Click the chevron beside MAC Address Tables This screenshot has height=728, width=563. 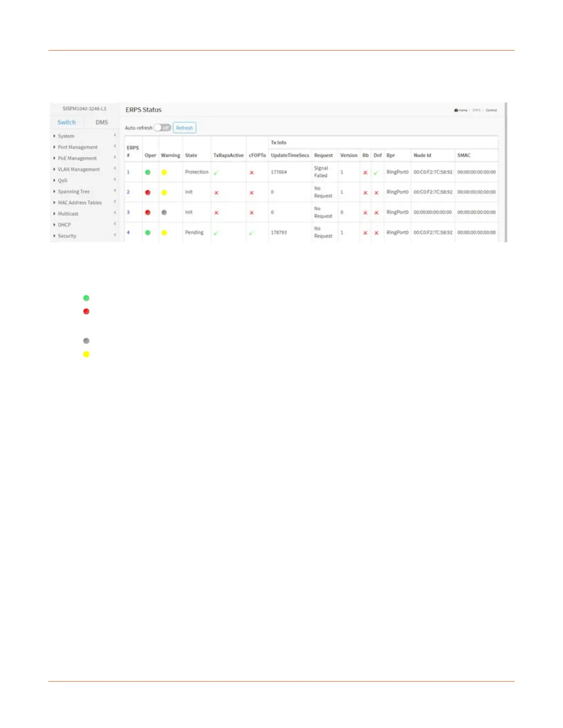pos(115,201)
